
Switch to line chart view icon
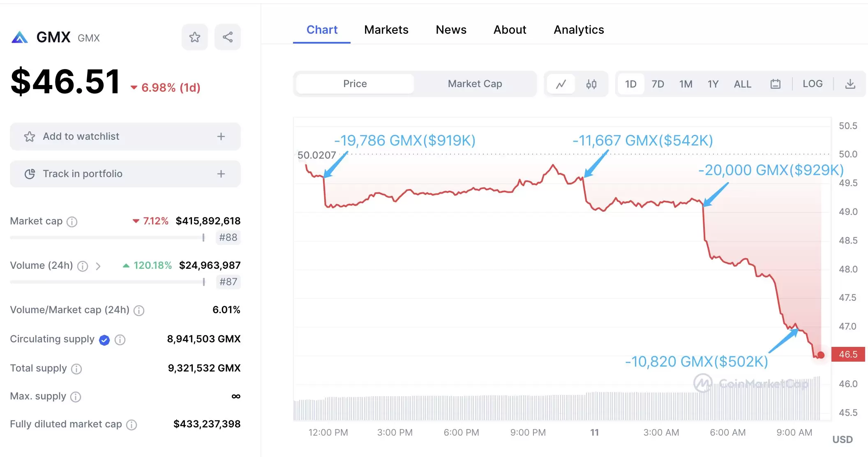click(x=561, y=84)
